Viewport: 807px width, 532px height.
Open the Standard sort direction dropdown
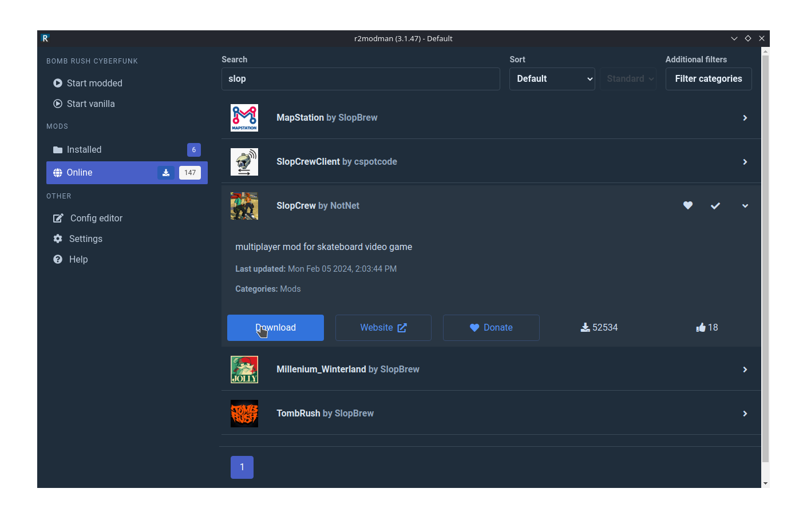(628, 79)
